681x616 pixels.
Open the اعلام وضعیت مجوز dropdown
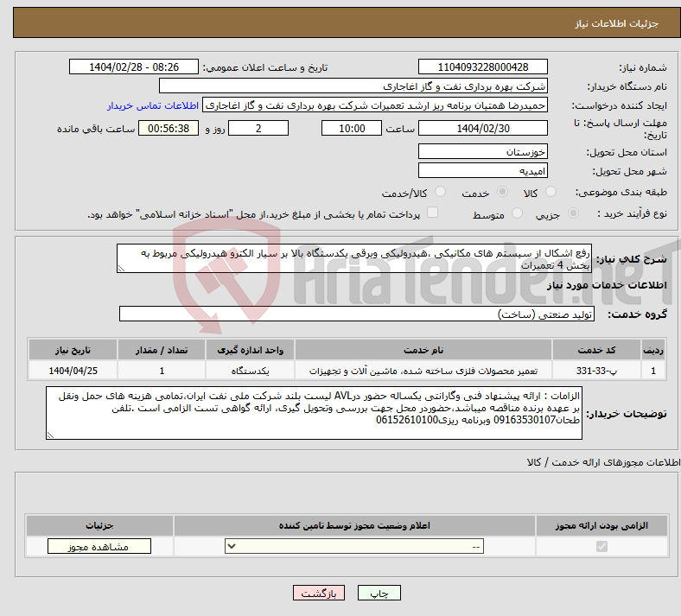click(x=354, y=547)
